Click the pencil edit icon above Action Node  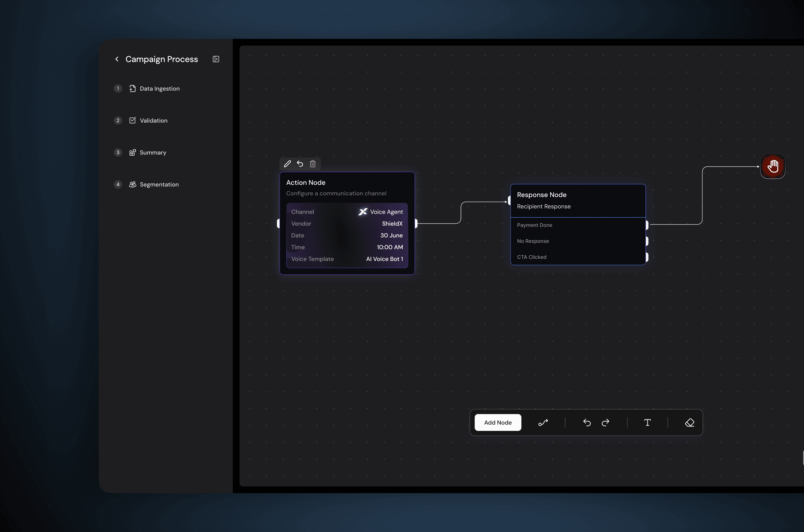coord(287,164)
